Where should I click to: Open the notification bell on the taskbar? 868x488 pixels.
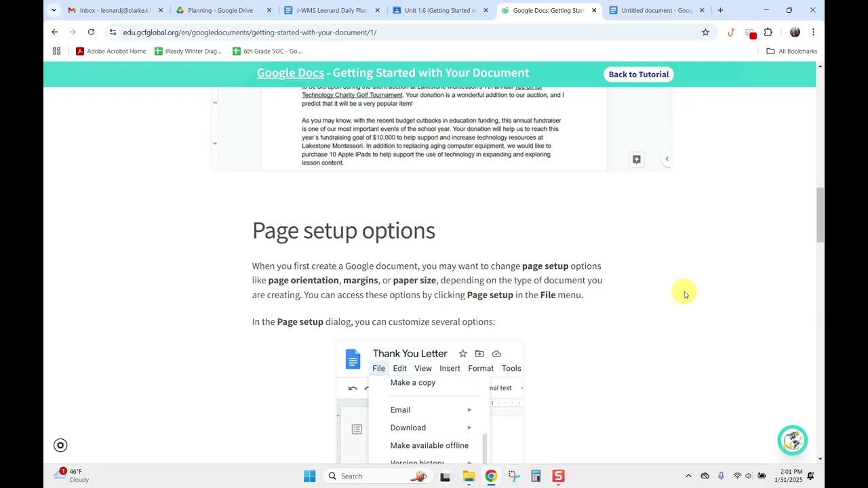[810, 476]
